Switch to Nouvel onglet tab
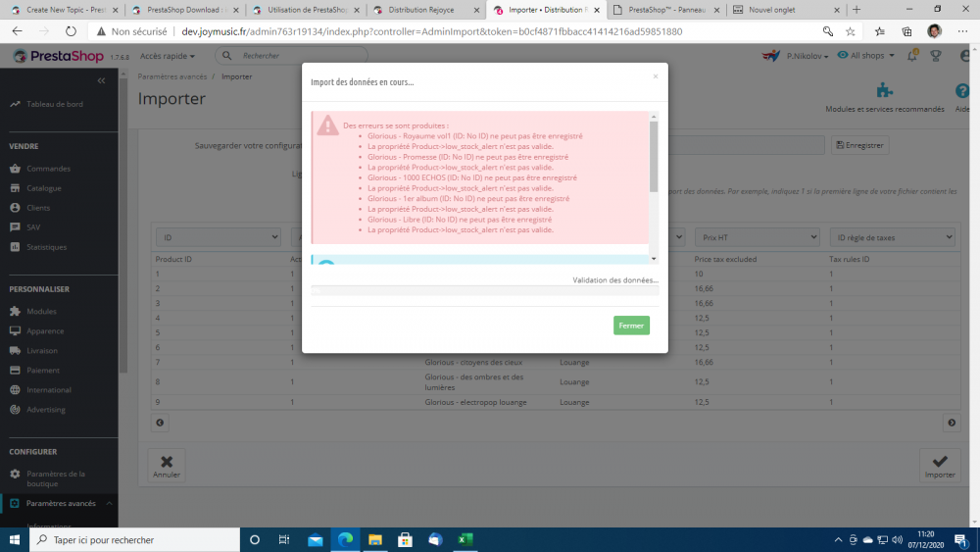Viewport: 980px width, 552px height. point(787,10)
